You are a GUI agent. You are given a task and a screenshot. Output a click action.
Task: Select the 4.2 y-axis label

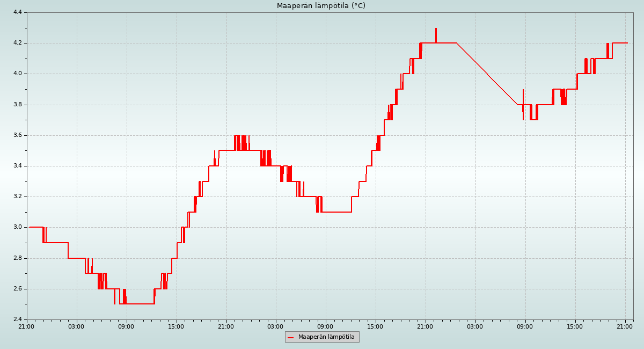[x=16, y=43]
